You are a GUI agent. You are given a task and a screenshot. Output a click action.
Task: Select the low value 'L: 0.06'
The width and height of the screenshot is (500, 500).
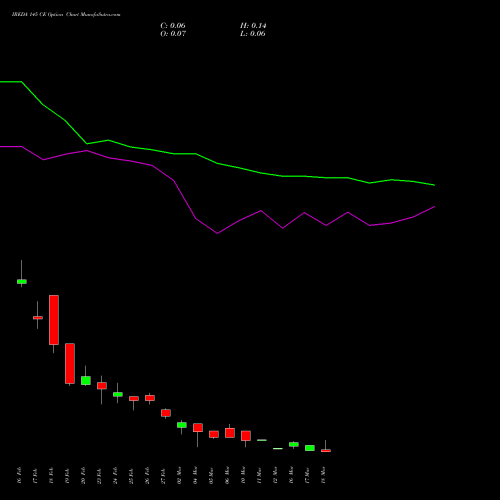pos(253,34)
